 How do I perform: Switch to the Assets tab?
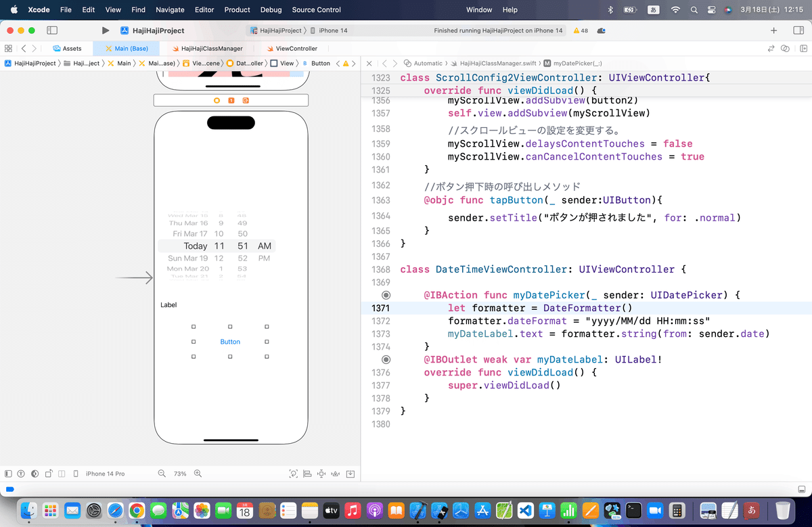[x=67, y=49]
